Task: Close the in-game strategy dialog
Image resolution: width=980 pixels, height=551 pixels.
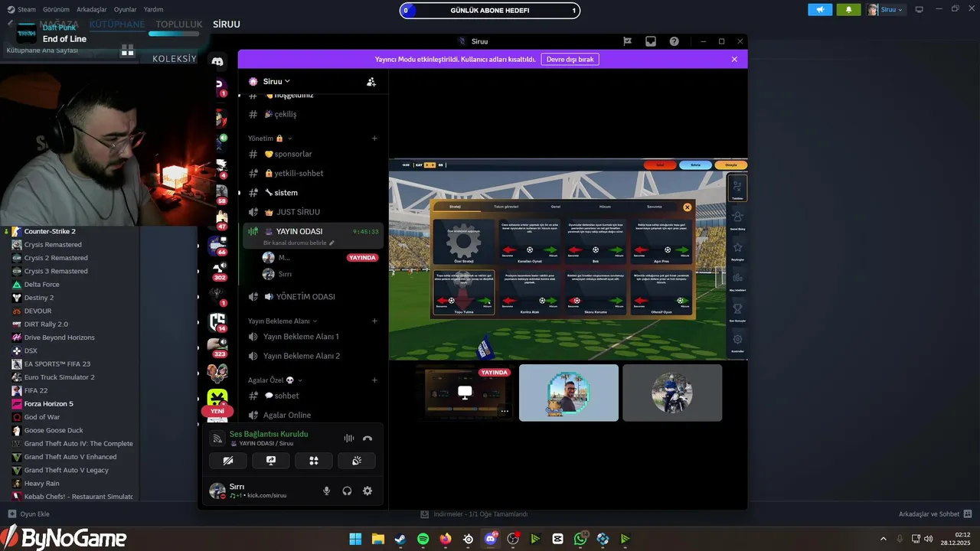Action: click(x=687, y=207)
